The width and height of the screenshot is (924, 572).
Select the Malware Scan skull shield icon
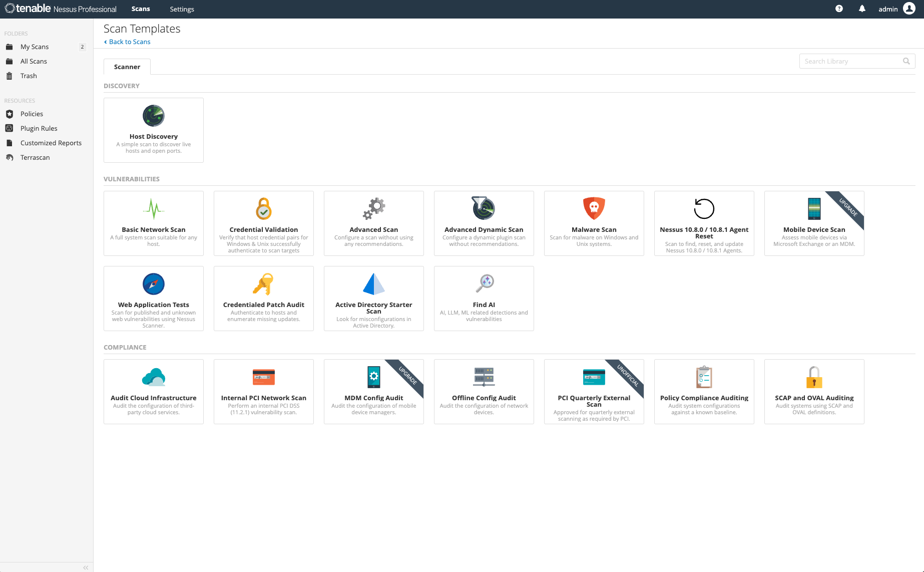594,208
